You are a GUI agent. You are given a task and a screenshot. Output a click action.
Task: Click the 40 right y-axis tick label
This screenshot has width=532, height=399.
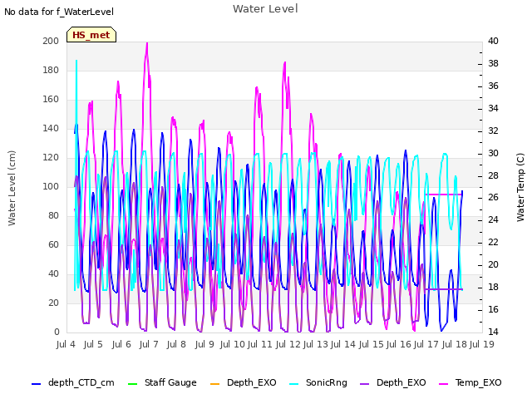(x=493, y=41)
